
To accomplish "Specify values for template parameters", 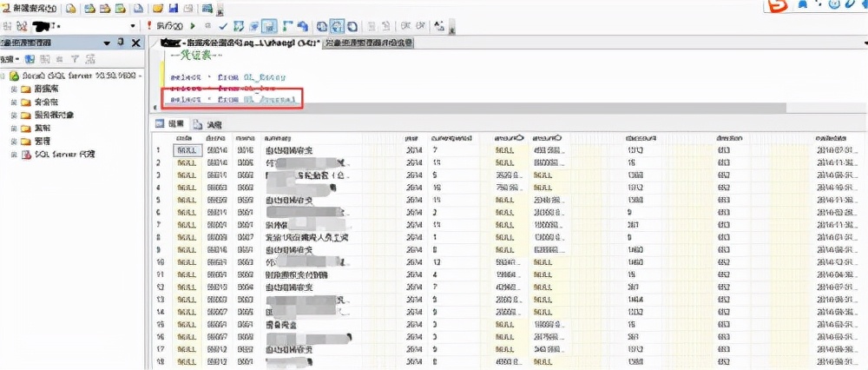I will coord(440,26).
